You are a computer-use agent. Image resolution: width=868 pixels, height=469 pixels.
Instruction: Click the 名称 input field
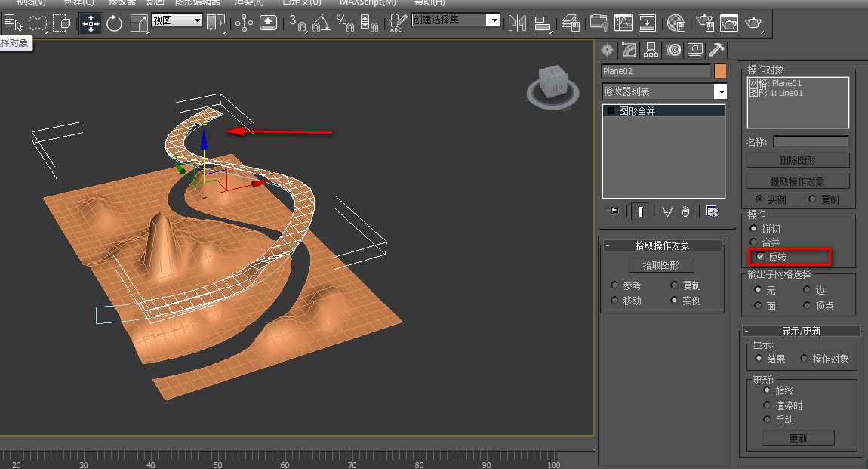pos(811,142)
